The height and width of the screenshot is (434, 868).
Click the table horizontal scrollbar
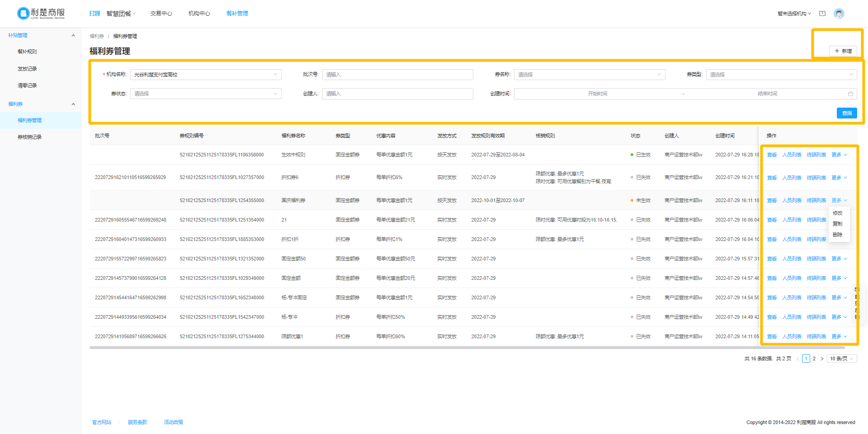point(467,348)
